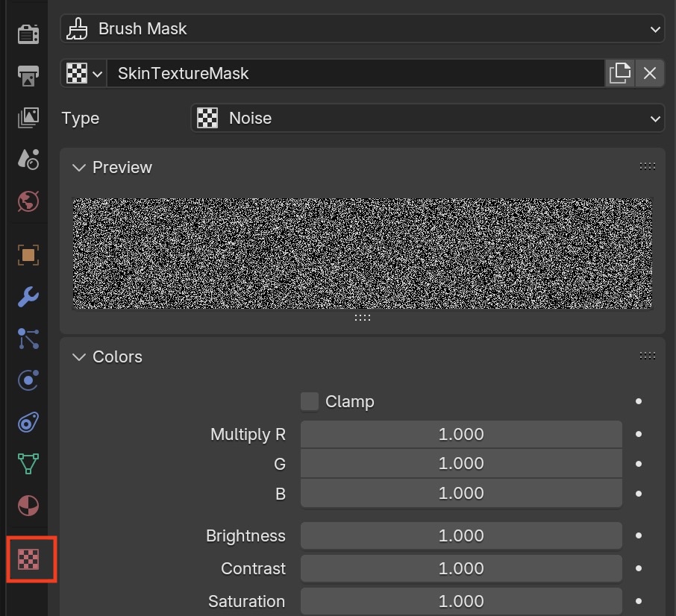Click the noise texture preview image

(x=362, y=254)
